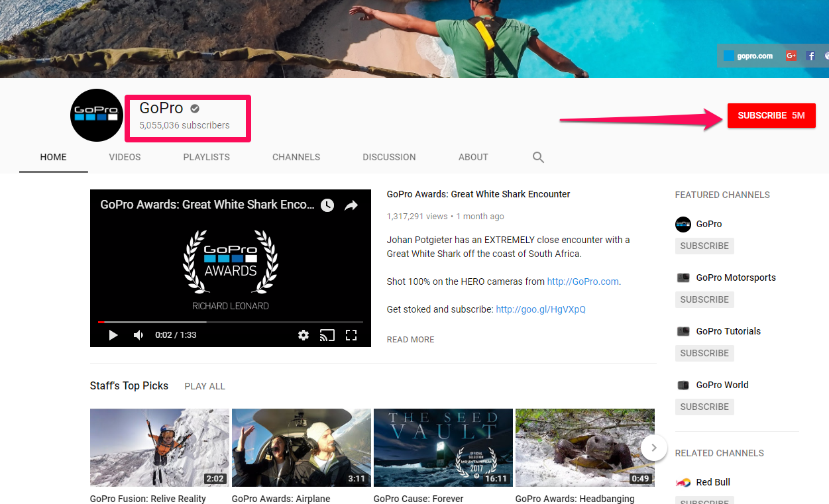This screenshot has height=504, width=829.
Task: Open "GoPro Cause: Forever" title link
Action: pos(419,499)
